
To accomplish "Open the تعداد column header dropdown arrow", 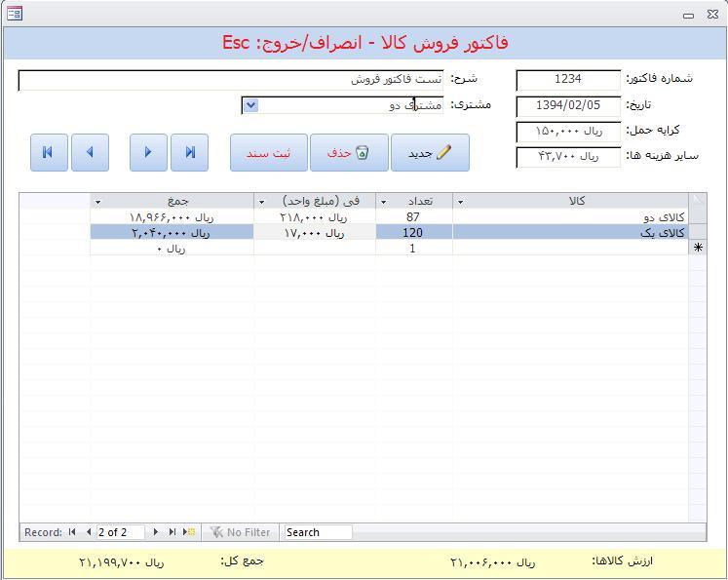I will 382,202.
